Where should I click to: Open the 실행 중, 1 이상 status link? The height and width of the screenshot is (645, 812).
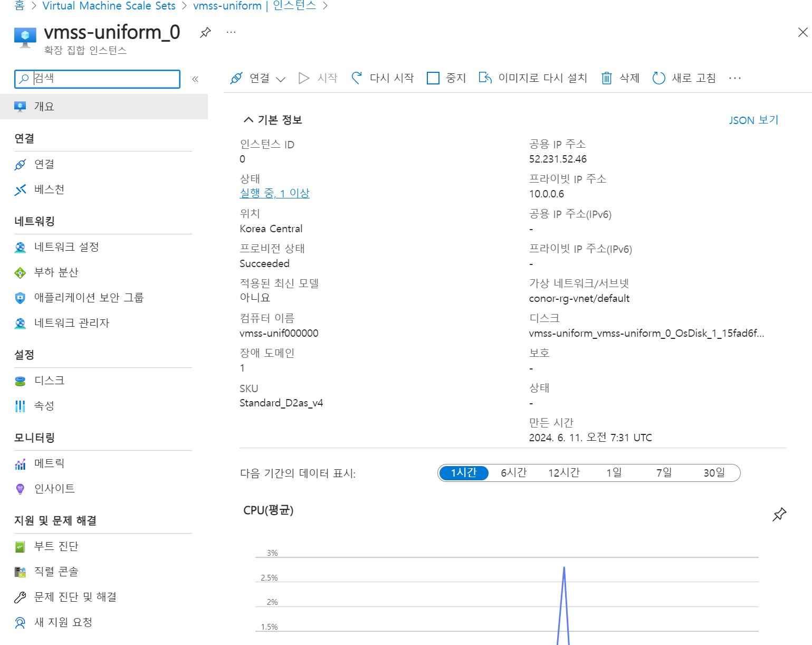coord(274,193)
